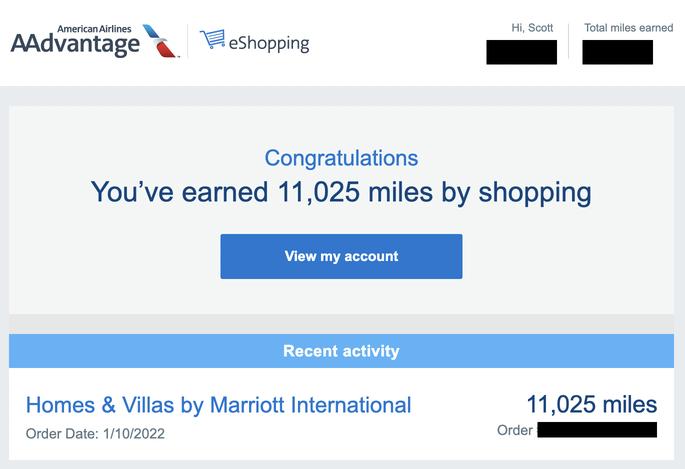Click the small American Airlines text
This screenshot has width=685, height=469.
(x=94, y=29)
